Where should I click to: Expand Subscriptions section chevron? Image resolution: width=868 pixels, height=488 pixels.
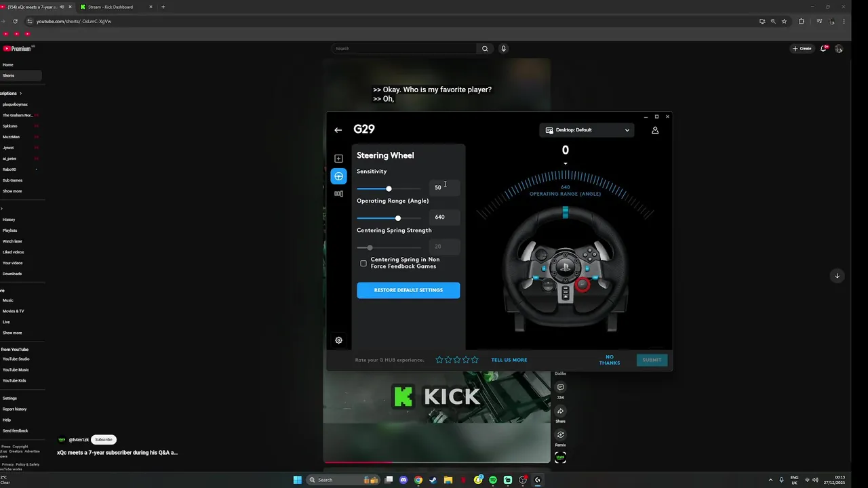point(20,94)
